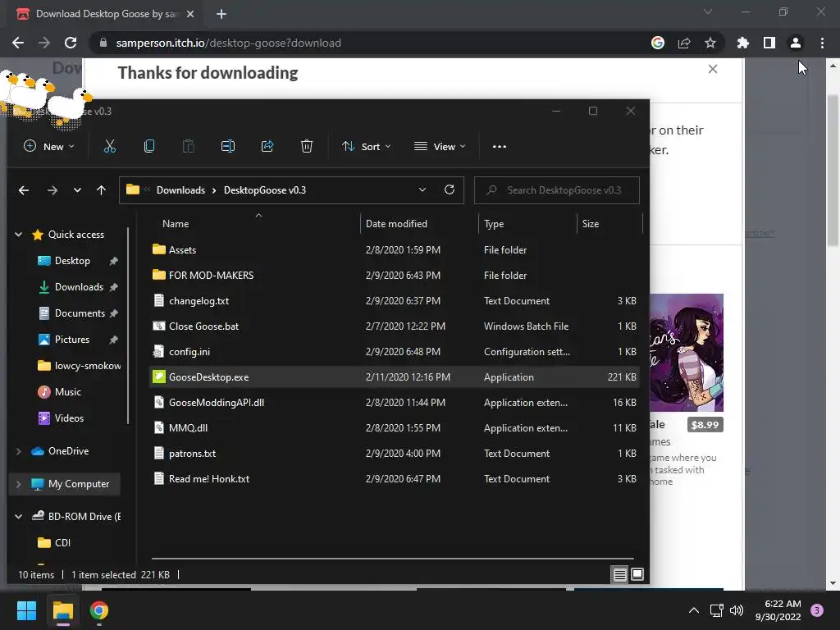Go back in File Explorer
This screenshot has height=630, width=840.
24,190
